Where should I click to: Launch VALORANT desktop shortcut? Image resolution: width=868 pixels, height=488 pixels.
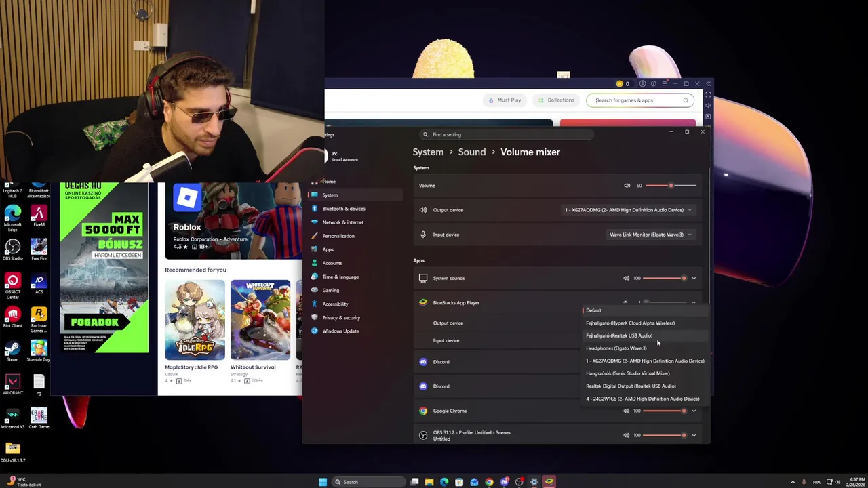(x=12, y=384)
